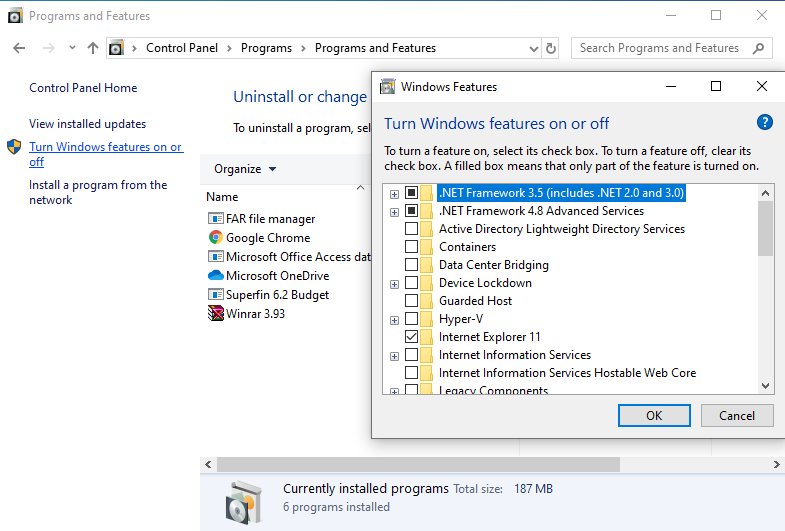Enable the Internet Information Services checkbox
The image size is (785, 531).
click(412, 355)
